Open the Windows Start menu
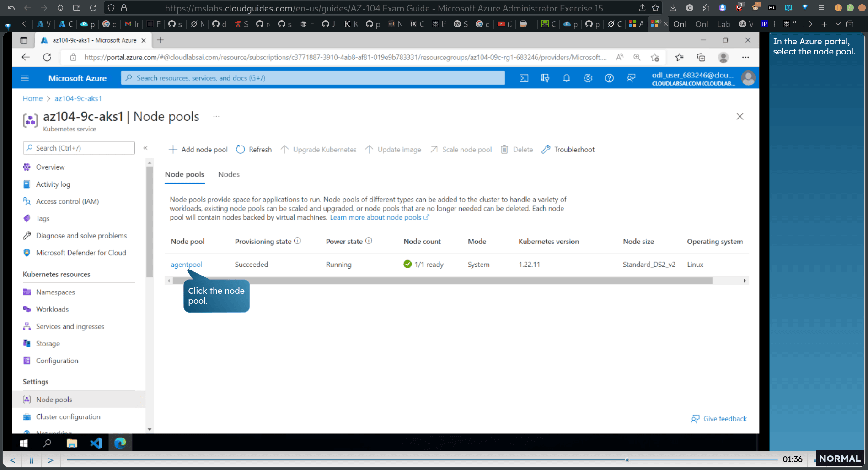This screenshot has height=470, width=868. [x=24, y=443]
